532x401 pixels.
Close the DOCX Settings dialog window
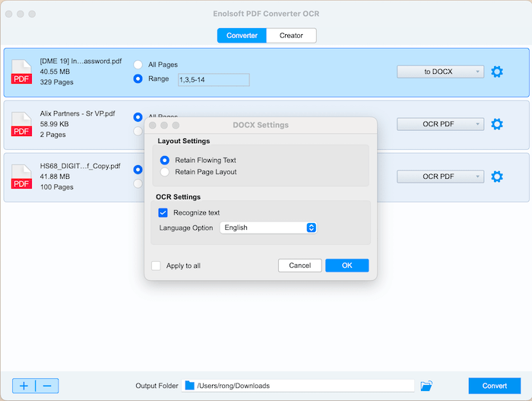(153, 126)
